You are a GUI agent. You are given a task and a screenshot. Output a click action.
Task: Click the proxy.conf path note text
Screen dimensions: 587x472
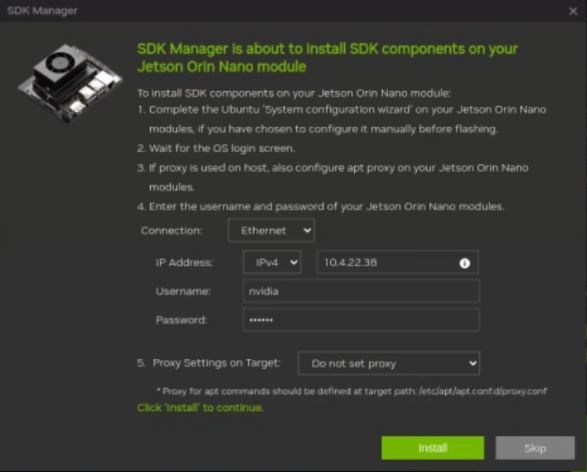tap(352, 391)
